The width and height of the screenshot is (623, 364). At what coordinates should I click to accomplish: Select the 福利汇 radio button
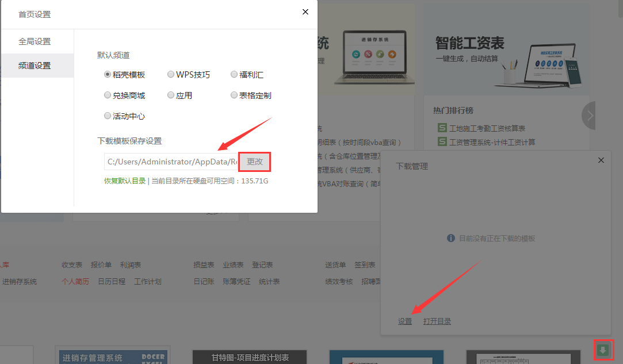[x=234, y=74]
